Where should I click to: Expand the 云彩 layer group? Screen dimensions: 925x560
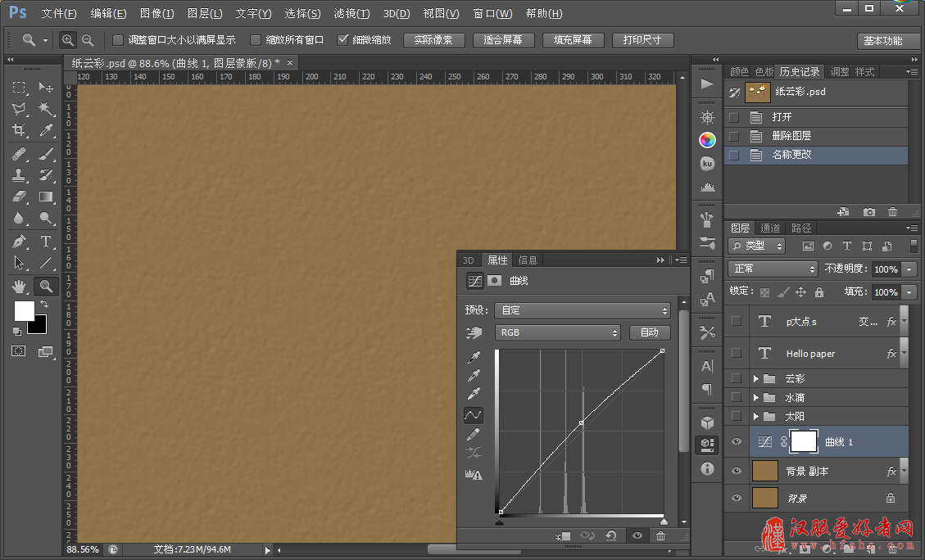(755, 378)
